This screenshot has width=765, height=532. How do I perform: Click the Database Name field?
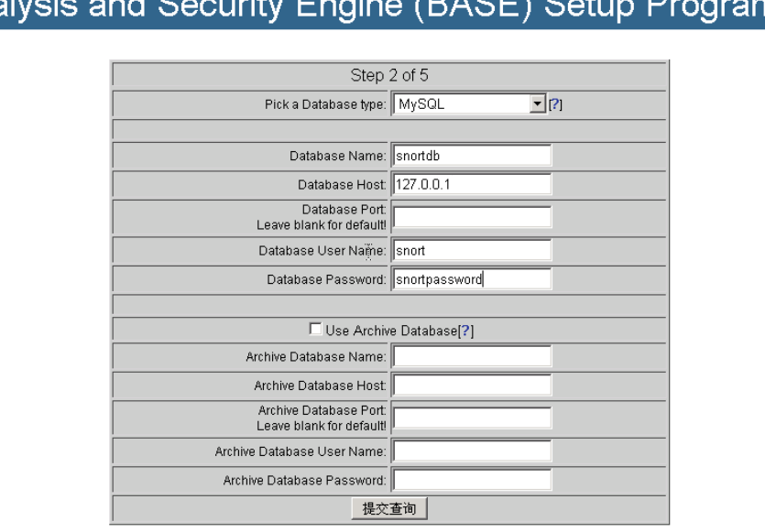[471, 157]
